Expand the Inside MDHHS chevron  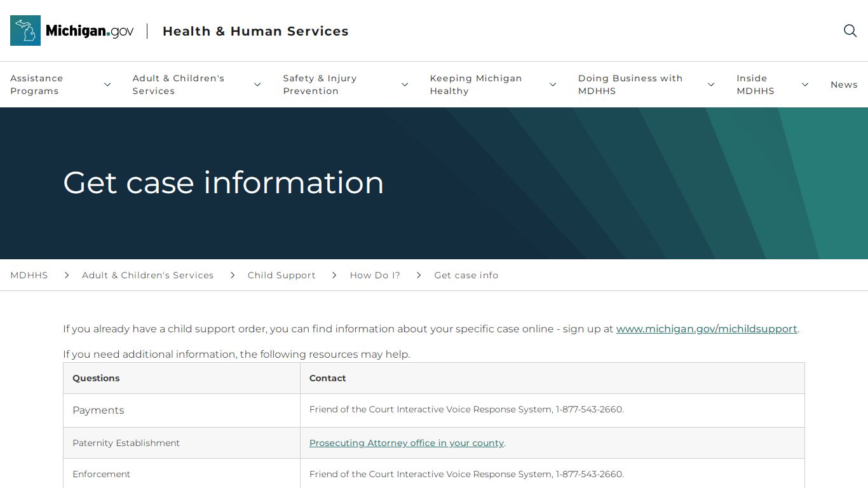(805, 85)
